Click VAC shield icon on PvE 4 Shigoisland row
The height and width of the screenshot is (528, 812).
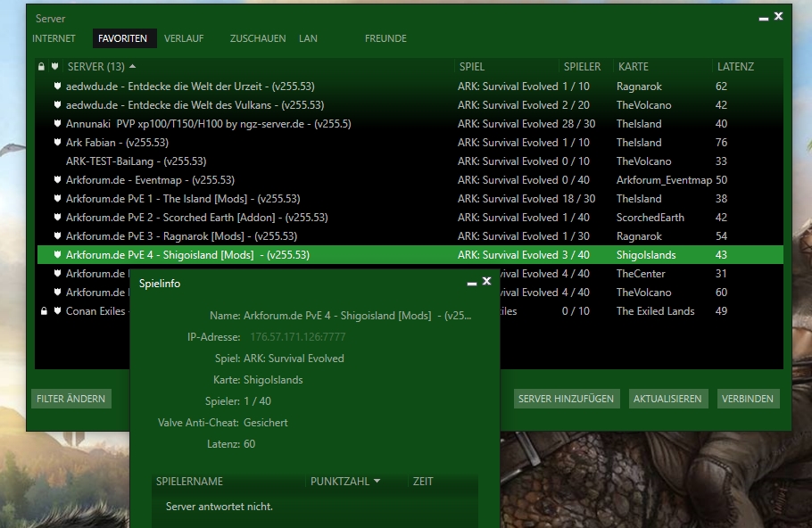pos(57,254)
